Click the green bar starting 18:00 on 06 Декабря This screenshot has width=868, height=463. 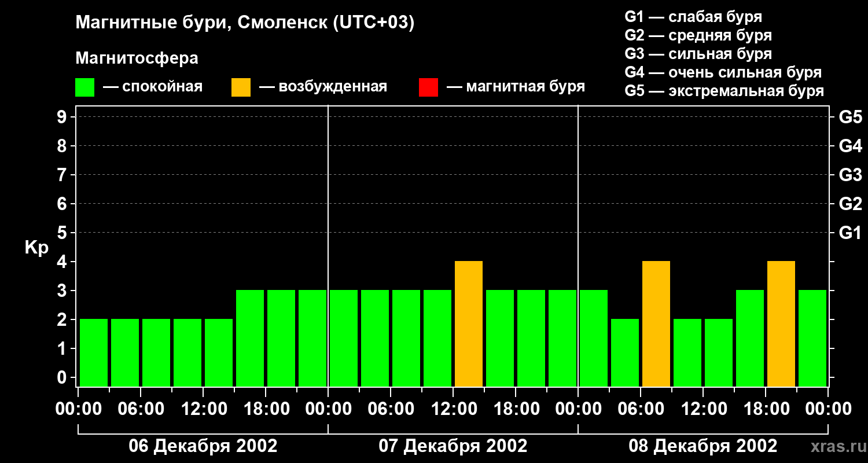click(x=281, y=339)
